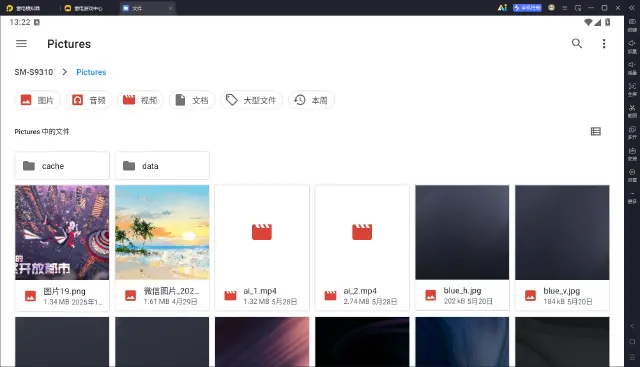Close the 文件 tab
Screen dimensions: 640x367
[x=170, y=8]
